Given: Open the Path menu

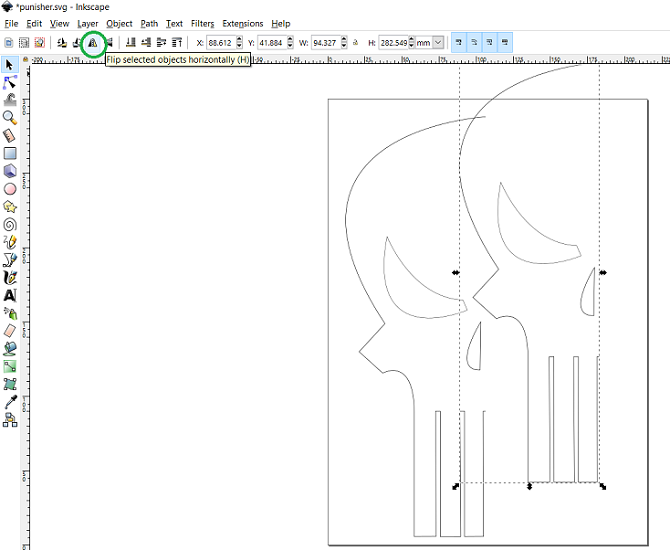Looking at the screenshot, I should pos(149,24).
